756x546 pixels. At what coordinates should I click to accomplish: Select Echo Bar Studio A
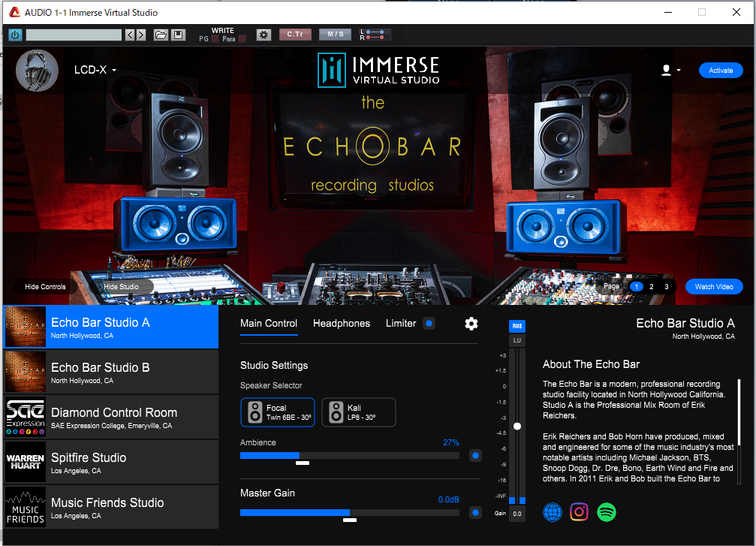click(x=111, y=327)
